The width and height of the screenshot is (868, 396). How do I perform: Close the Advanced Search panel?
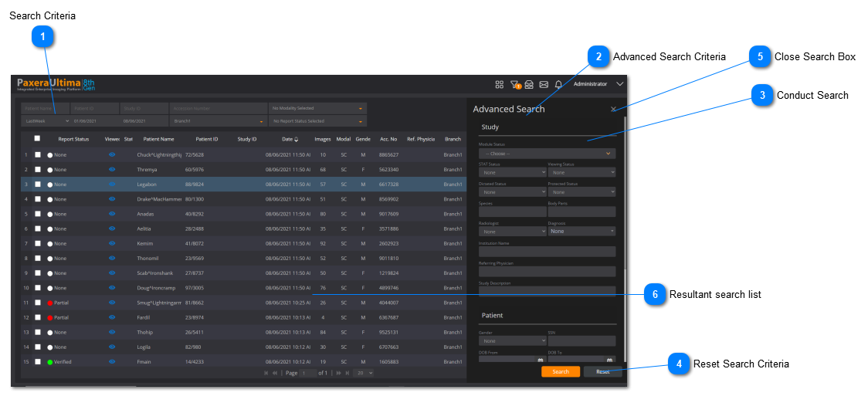[x=613, y=109]
